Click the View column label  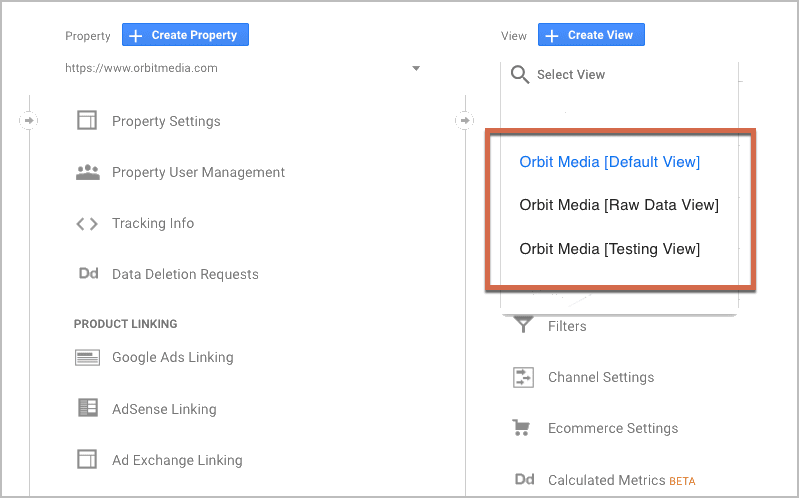pyautogui.click(x=514, y=36)
